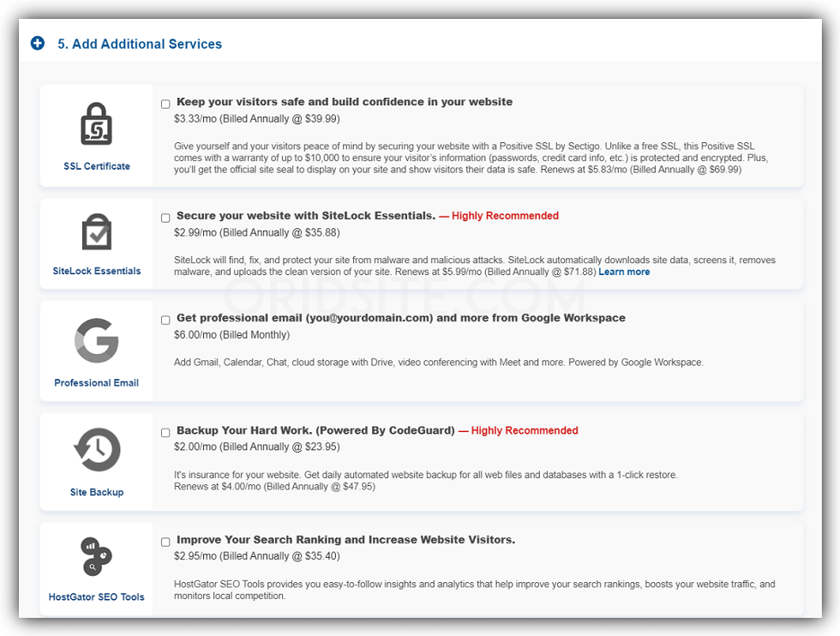The height and width of the screenshot is (636, 840).
Task: Click the SiteLock Essentials lock checkmark icon
Action: coord(96,232)
